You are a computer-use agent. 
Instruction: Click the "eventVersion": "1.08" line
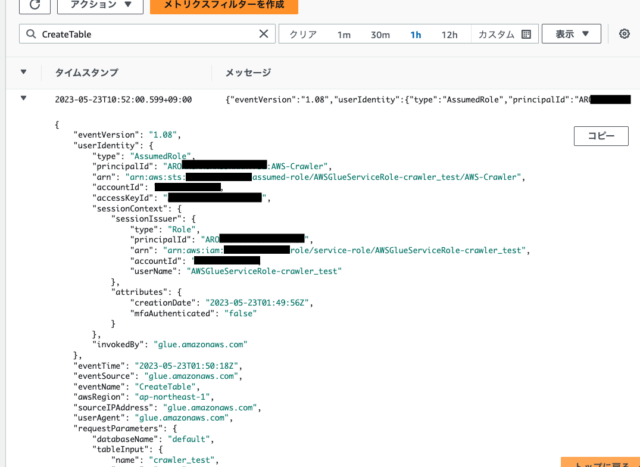(127, 135)
